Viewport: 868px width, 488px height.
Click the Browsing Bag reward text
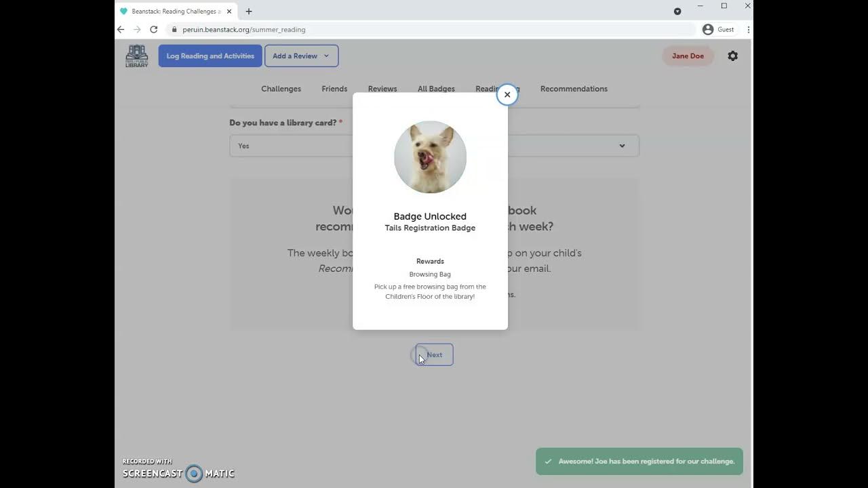(x=430, y=274)
